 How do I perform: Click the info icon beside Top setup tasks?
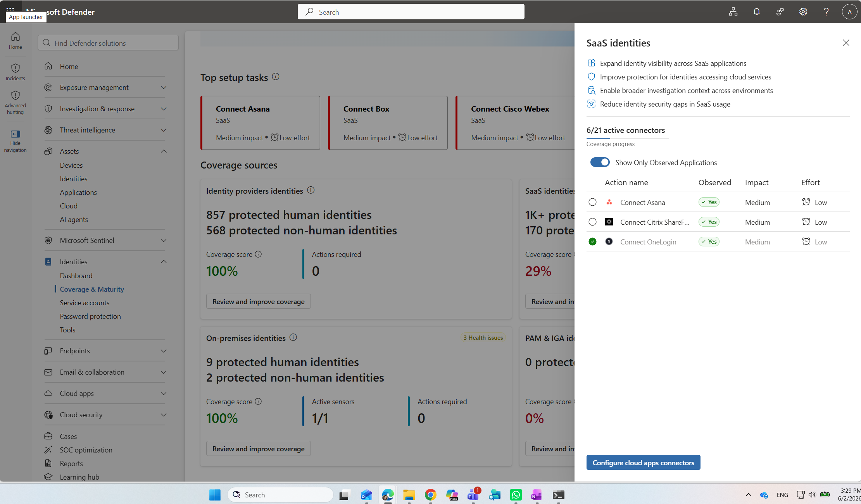(x=276, y=77)
